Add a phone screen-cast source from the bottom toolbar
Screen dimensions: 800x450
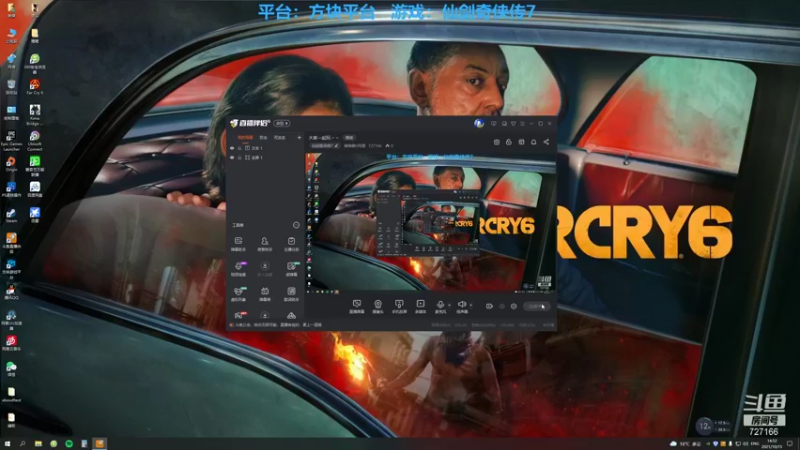pos(399,306)
